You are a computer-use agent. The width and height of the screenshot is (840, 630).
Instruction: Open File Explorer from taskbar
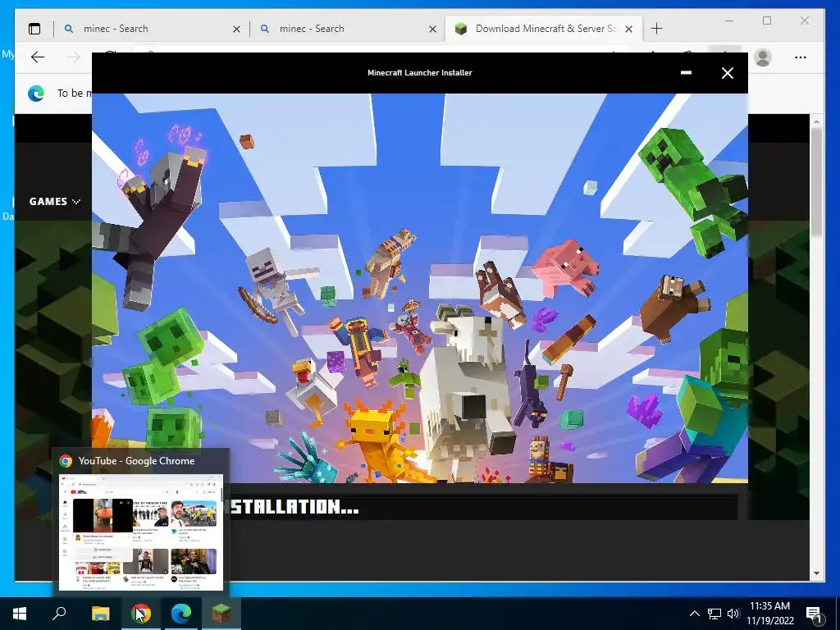click(x=100, y=614)
